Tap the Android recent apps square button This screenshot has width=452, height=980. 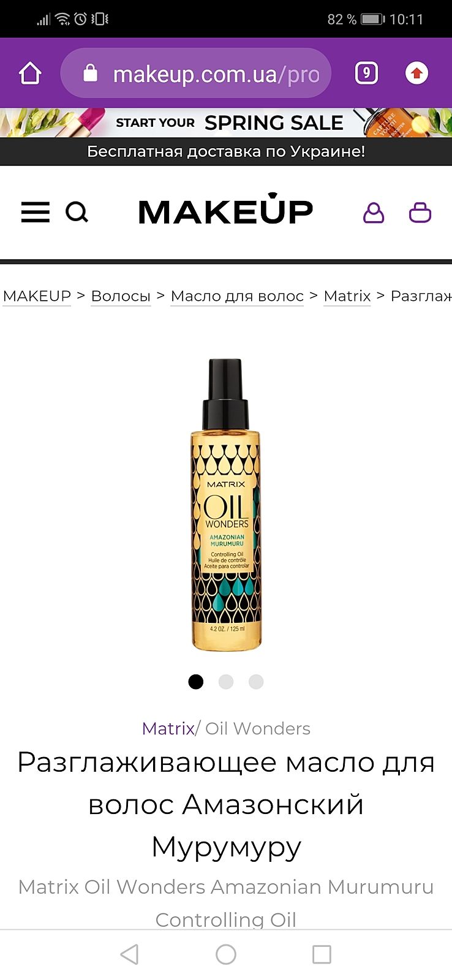pyautogui.click(x=322, y=954)
